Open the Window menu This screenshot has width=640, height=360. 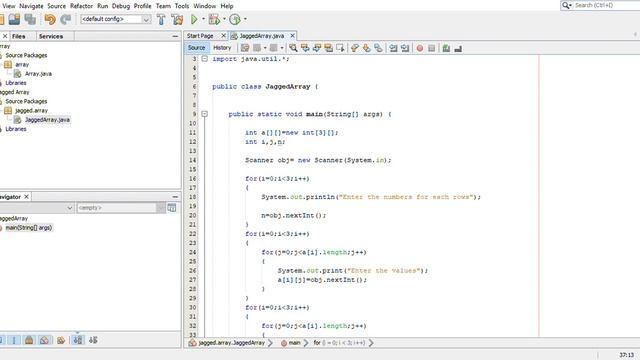pyautogui.click(x=204, y=6)
